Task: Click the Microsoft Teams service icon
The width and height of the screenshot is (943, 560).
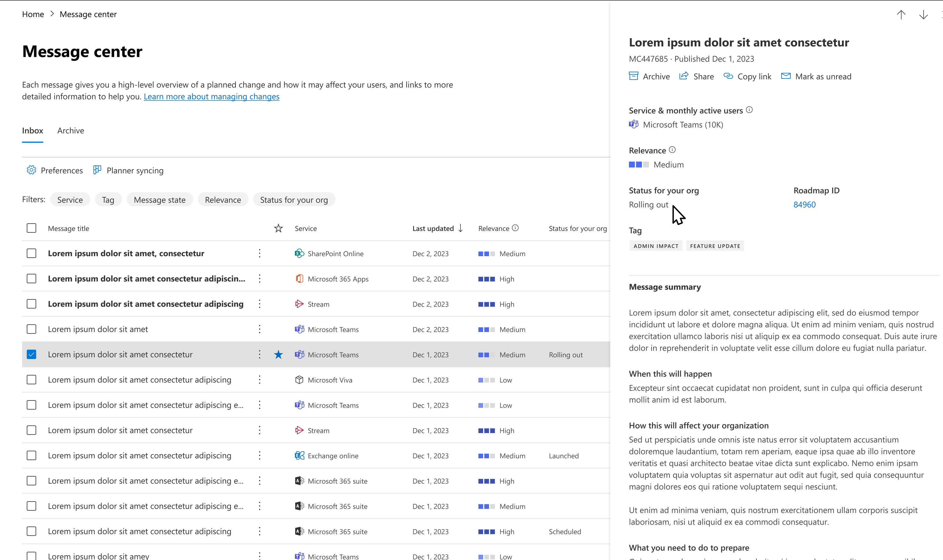Action: coord(634,125)
